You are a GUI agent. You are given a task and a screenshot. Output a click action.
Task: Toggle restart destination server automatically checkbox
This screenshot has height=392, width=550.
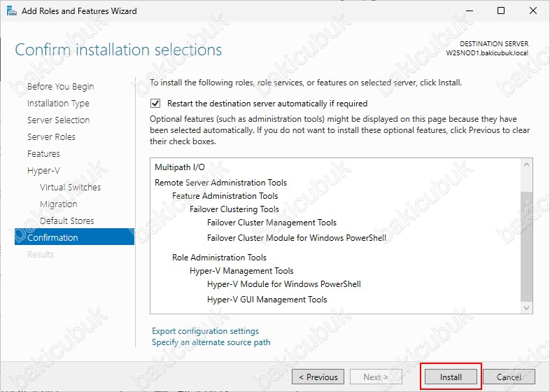[155, 104]
